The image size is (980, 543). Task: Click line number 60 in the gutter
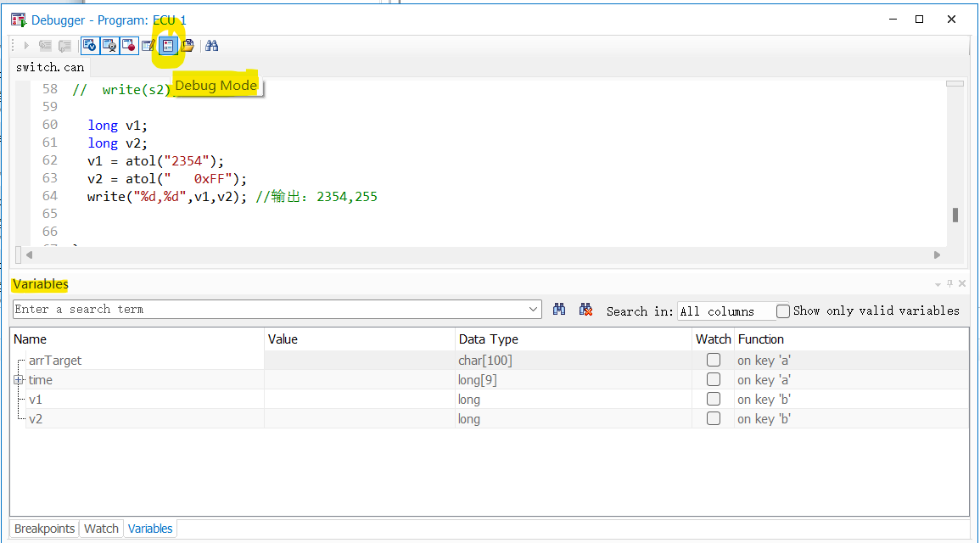(x=50, y=125)
